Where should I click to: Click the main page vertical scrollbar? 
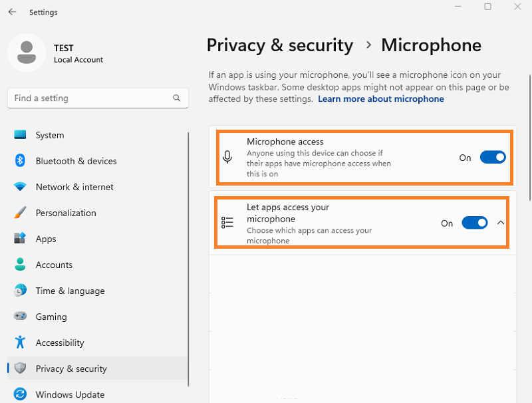pyautogui.click(x=530, y=138)
